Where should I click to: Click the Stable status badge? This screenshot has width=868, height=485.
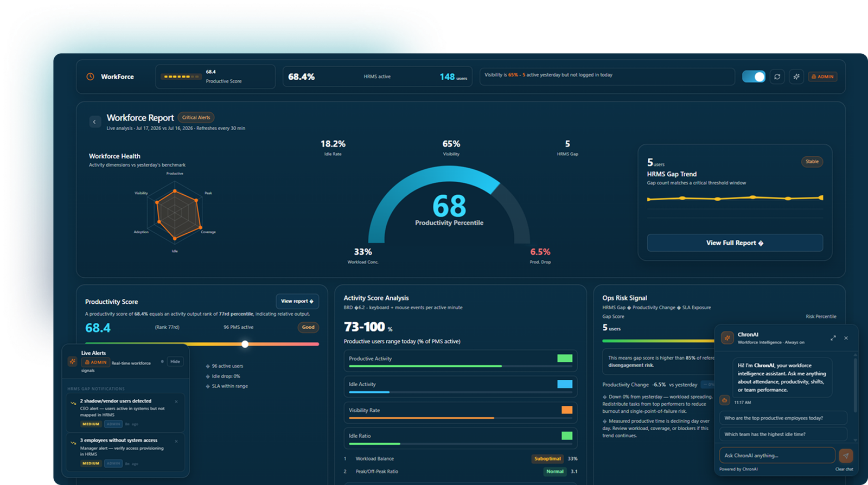[x=812, y=162]
